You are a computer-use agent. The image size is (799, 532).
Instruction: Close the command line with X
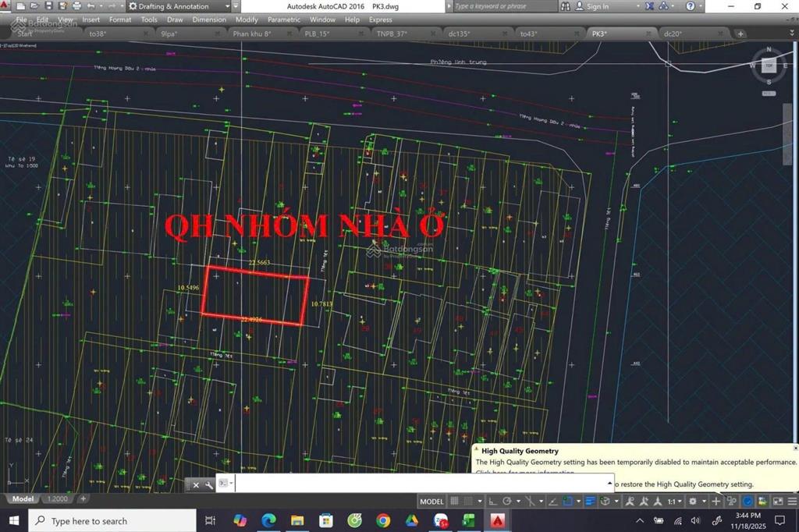tap(196, 484)
